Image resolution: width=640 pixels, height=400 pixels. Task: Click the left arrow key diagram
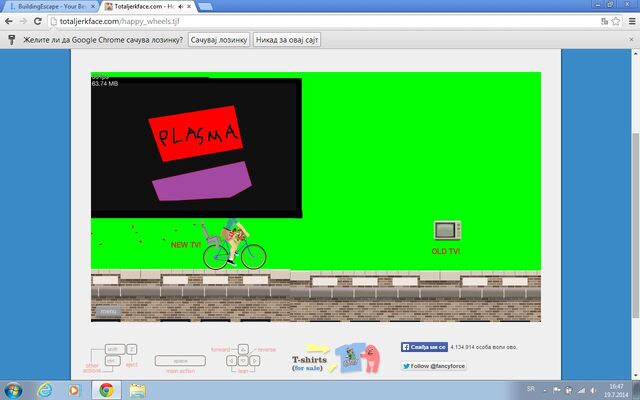[x=231, y=361]
